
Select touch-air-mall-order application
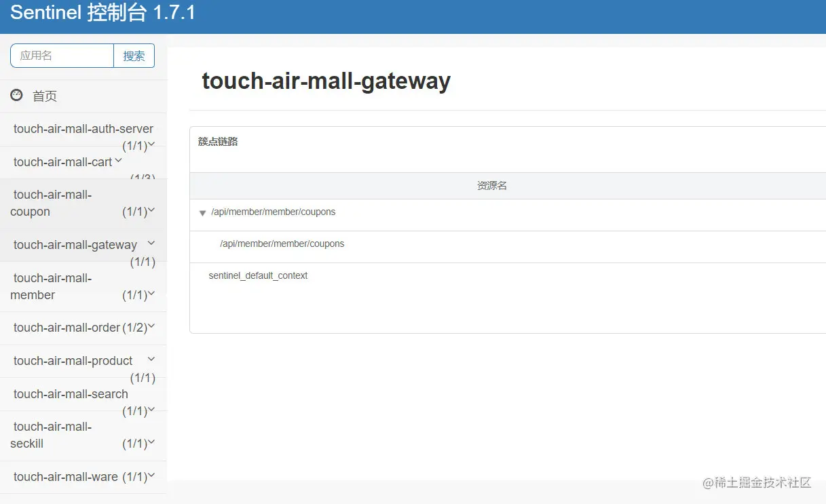67,328
